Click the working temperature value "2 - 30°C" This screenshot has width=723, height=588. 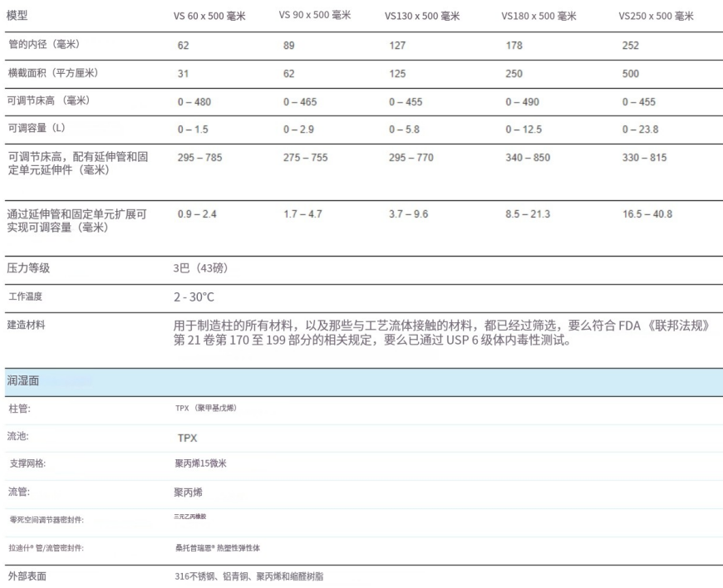[x=194, y=296]
